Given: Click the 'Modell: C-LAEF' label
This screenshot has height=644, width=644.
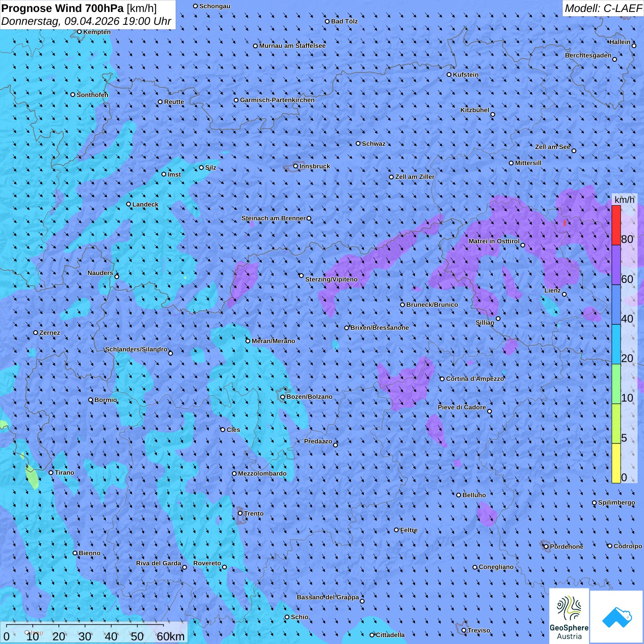Looking at the screenshot, I should coord(603,8).
